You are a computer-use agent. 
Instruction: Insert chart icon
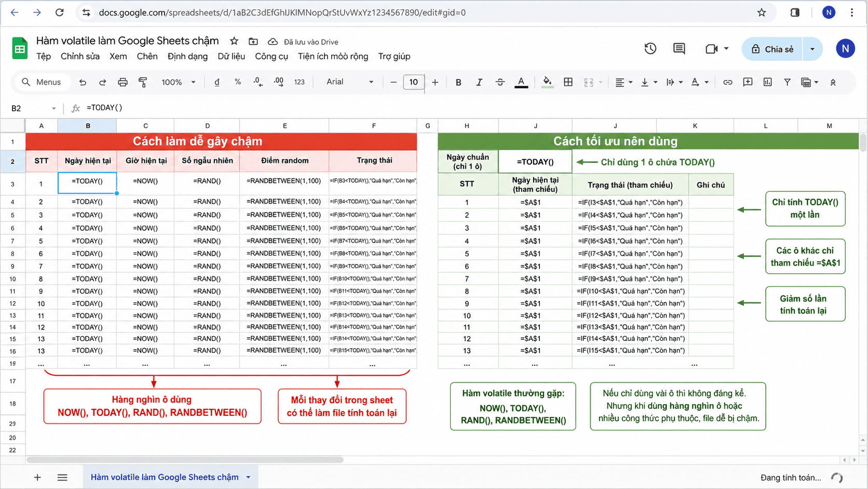point(768,82)
